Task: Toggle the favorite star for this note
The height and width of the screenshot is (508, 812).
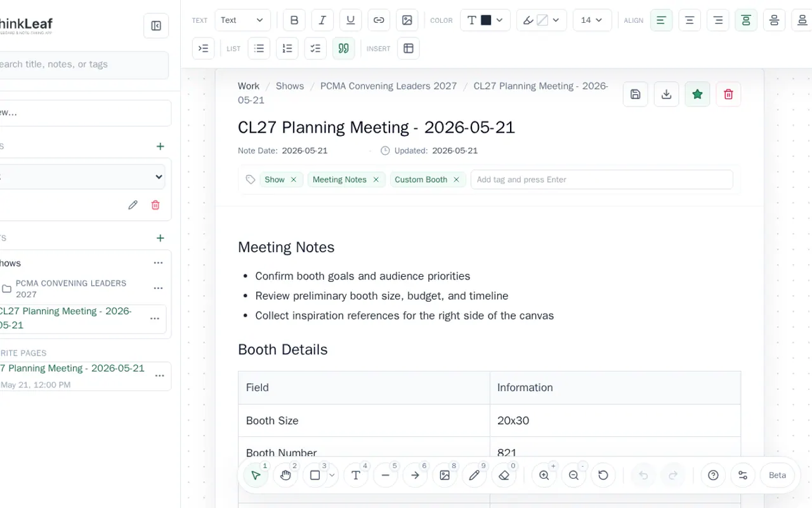Action: (x=697, y=94)
